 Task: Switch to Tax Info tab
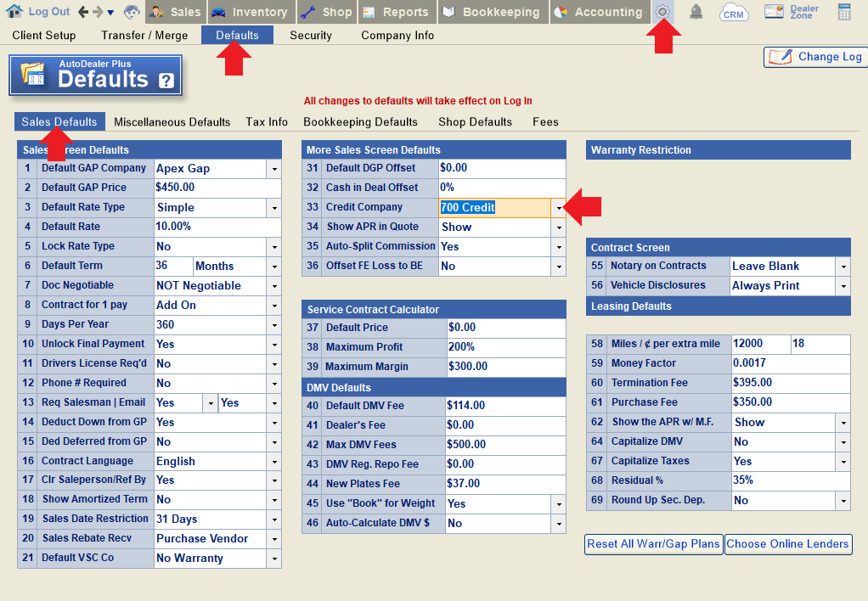267,121
